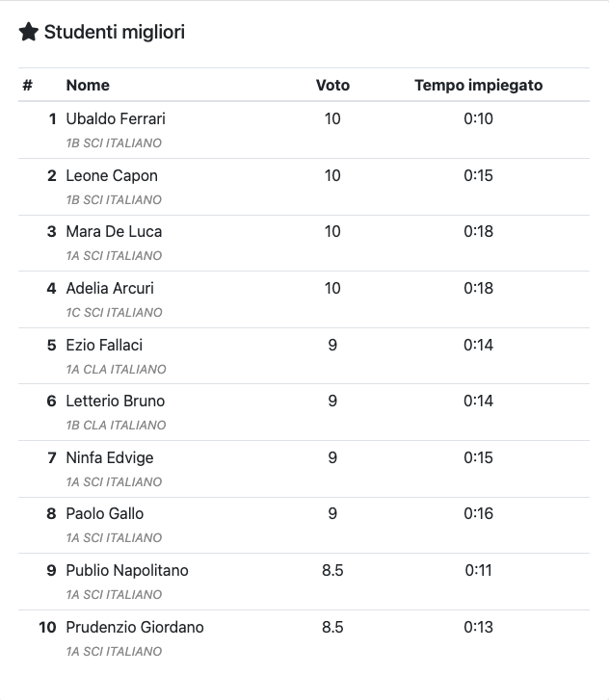Click 1A CLA ITALIANO class label

[x=116, y=369]
